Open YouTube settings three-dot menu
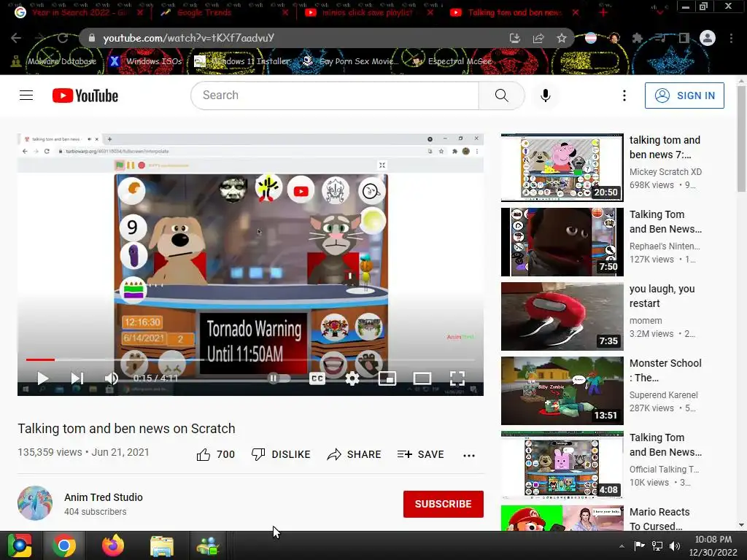Viewport: 747px width, 560px height. coord(624,96)
